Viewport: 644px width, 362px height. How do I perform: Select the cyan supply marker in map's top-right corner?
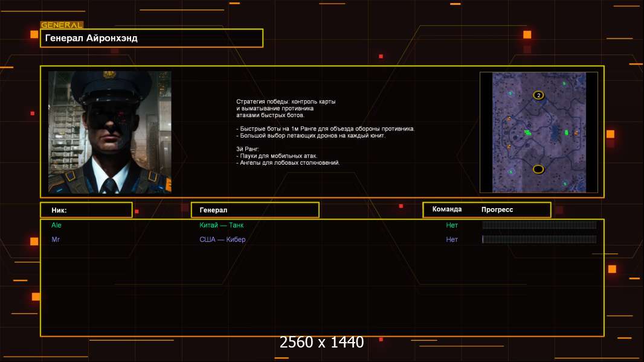564,84
